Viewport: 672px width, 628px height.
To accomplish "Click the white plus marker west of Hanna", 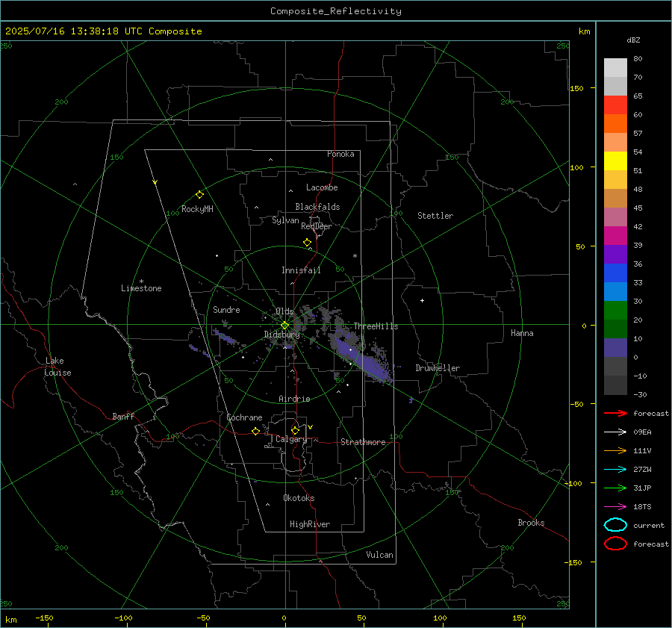I will point(422,300).
